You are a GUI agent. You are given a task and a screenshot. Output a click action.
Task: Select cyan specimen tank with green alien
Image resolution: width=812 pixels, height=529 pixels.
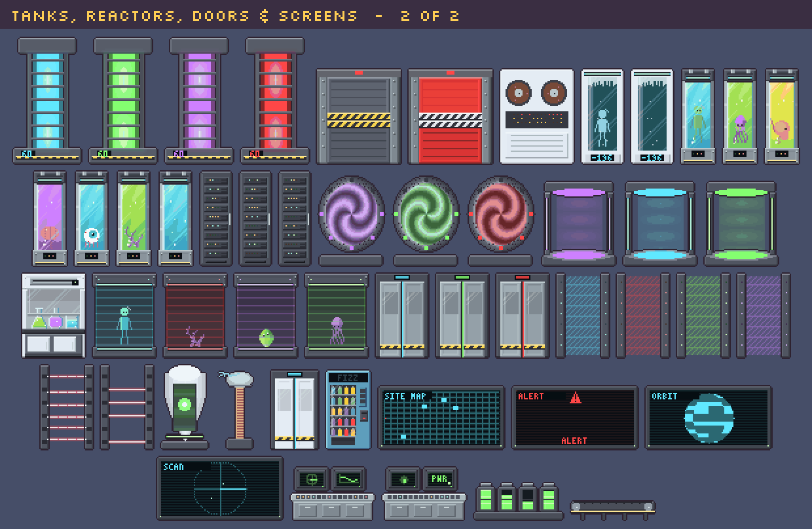pos(698,117)
